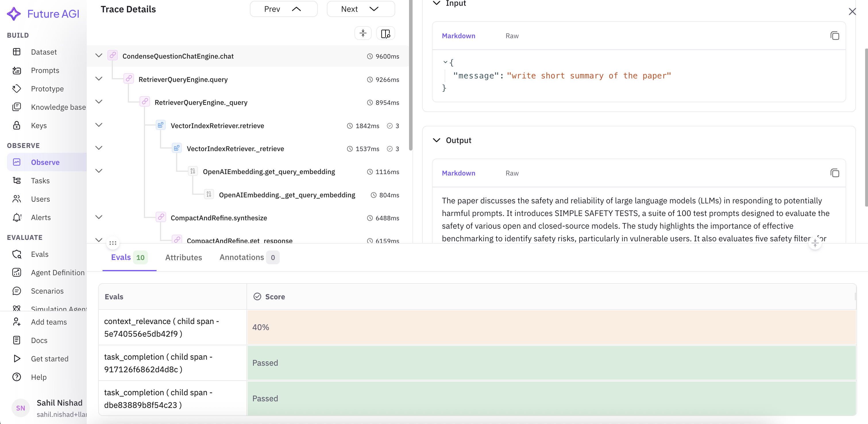Toggle the JSON message expander in Input panel

445,62
